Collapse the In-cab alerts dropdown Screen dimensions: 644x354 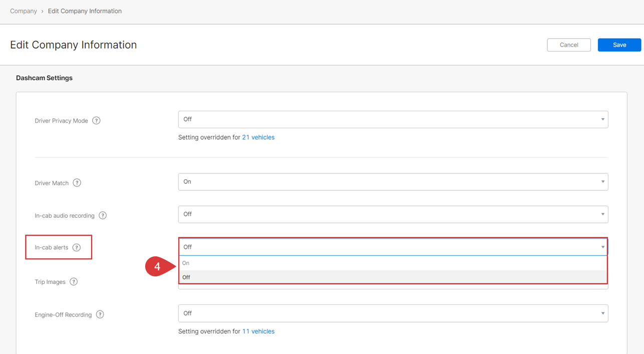[393, 247]
